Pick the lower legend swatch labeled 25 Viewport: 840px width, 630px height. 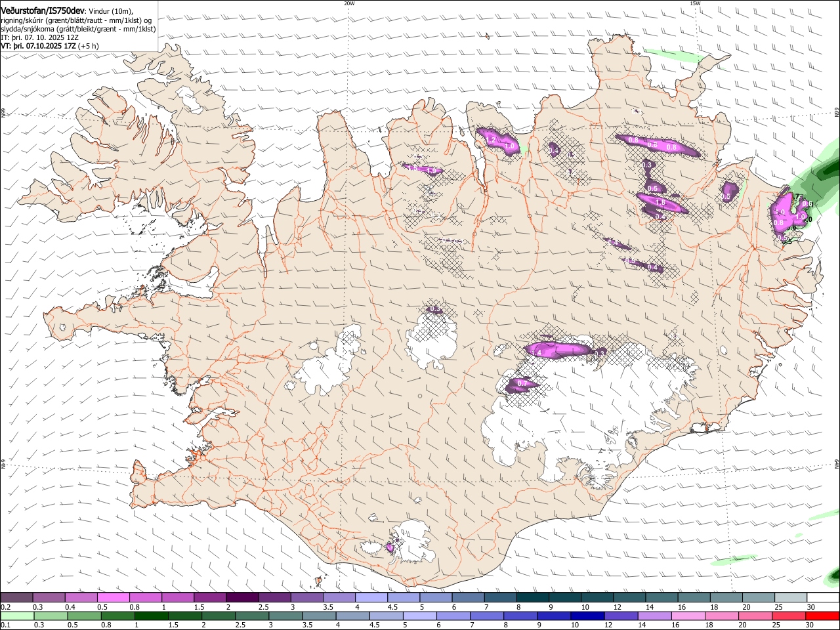point(789,616)
